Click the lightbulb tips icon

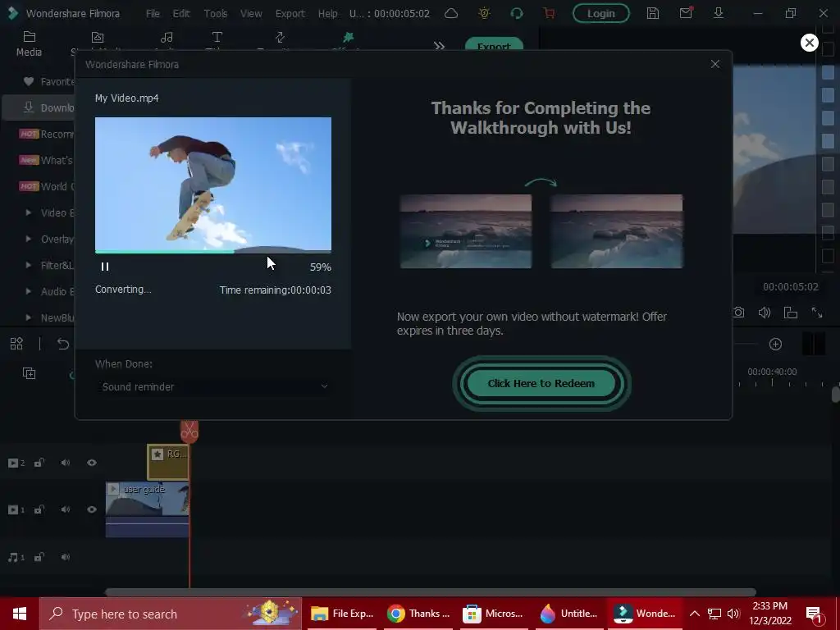(x=484, y=13)
